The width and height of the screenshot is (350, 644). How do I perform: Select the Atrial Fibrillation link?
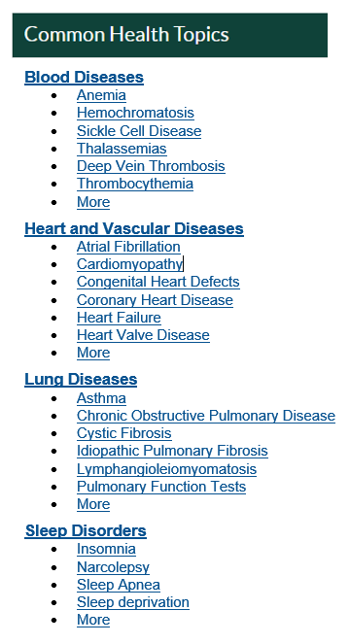[128, 247]
